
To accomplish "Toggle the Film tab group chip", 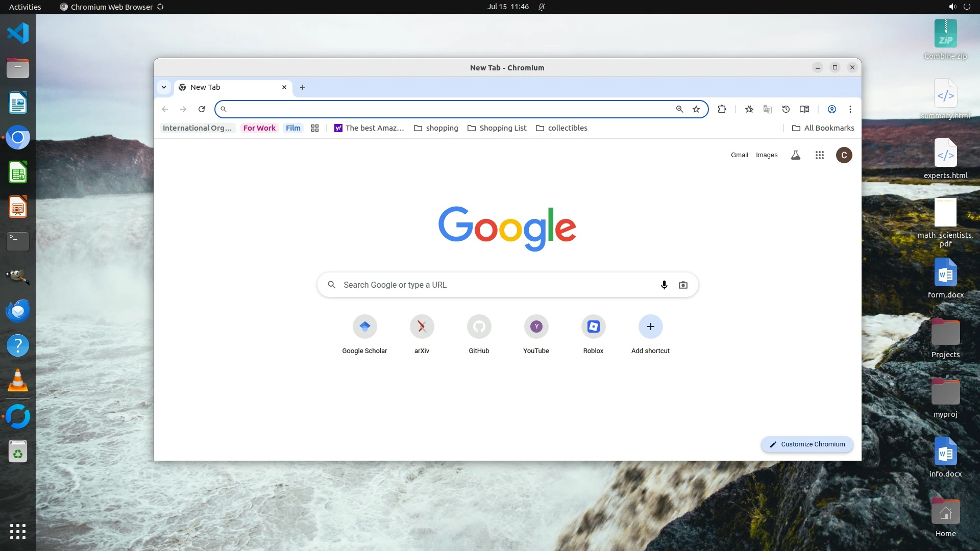I will tap(293, 128).
